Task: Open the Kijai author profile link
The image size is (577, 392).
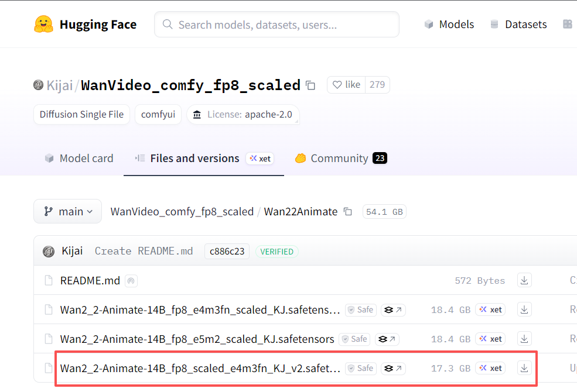Action: 60,85
